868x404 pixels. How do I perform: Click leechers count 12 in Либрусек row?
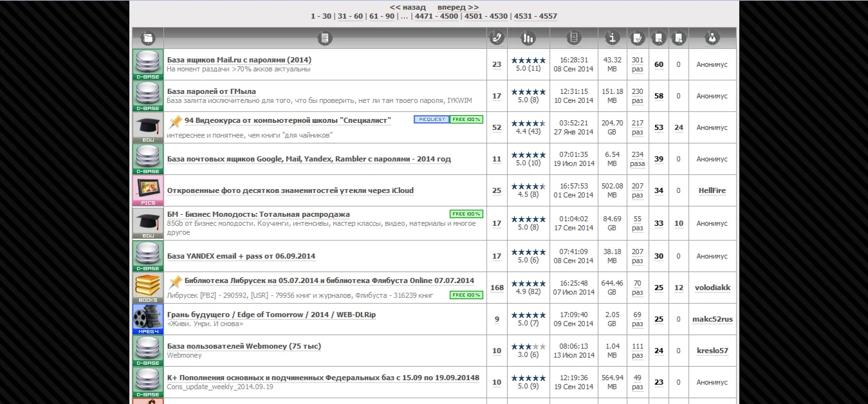679,288
